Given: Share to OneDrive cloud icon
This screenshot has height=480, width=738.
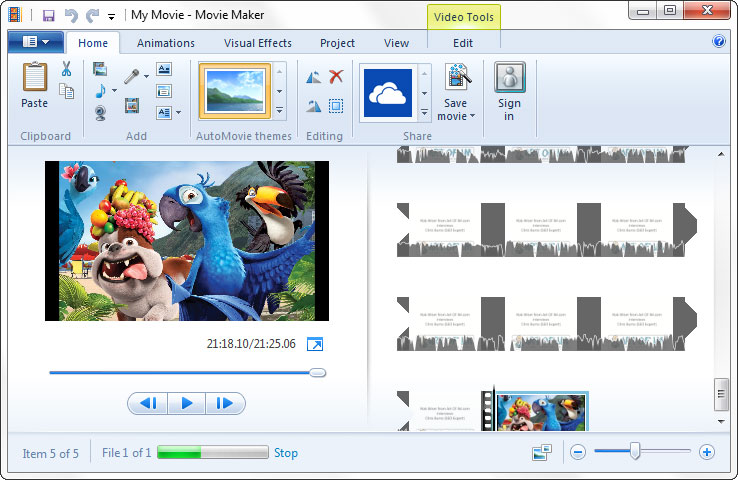Looking at the screenshot, I should [x=388, y=93].
